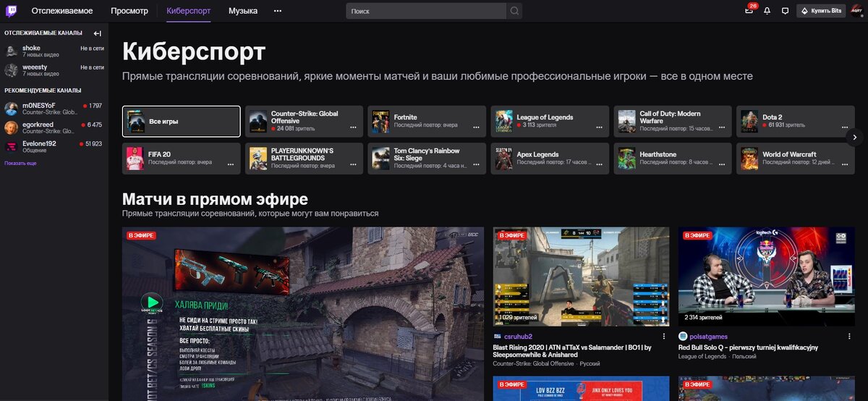Image resolution: width=868 pixels, height=401 pixels.
Task: Open the polsatgames channel name link
Action: tap(710, 337)
